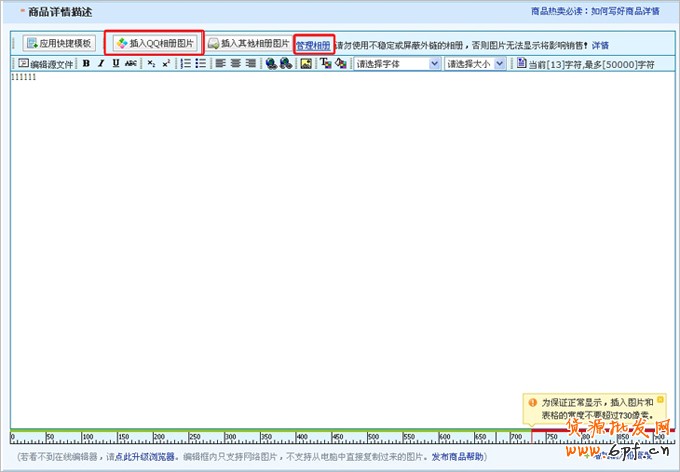This screenshot has height=472, width=680.
Task: Open the text color picker
Action: tap(326, 63)
